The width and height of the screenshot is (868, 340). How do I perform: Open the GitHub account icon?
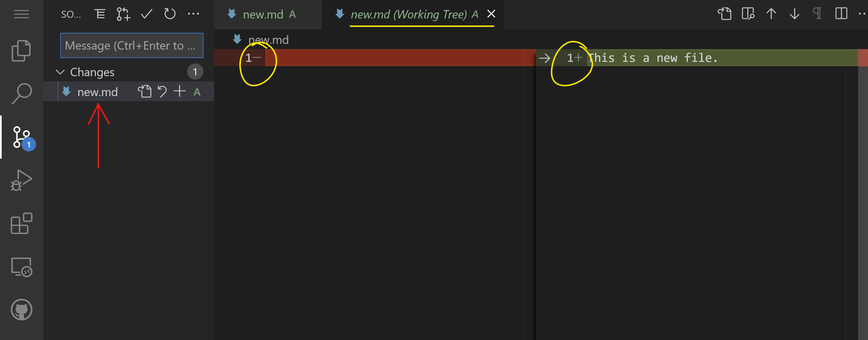coord(22,310)
